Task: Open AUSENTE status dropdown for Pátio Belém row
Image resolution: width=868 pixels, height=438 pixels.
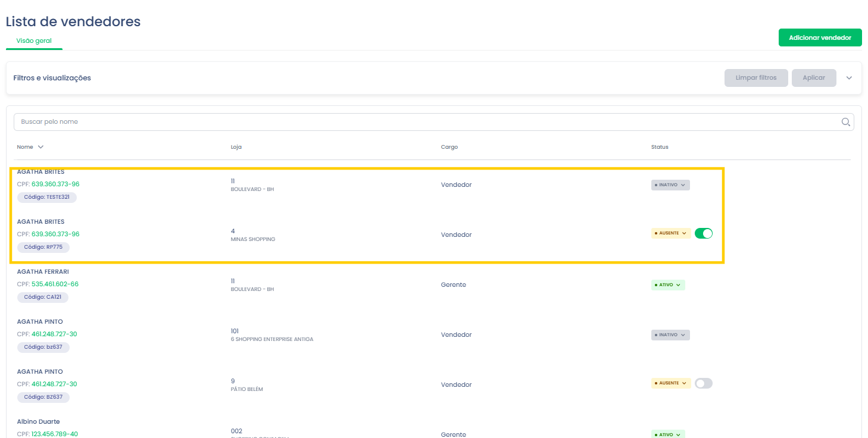Action: (671, 383)
